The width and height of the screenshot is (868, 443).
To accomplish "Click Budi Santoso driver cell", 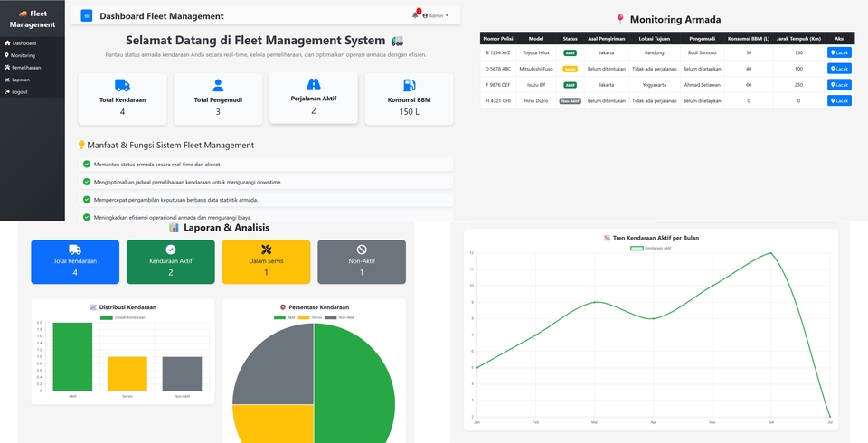I will [x=702, y=53].
